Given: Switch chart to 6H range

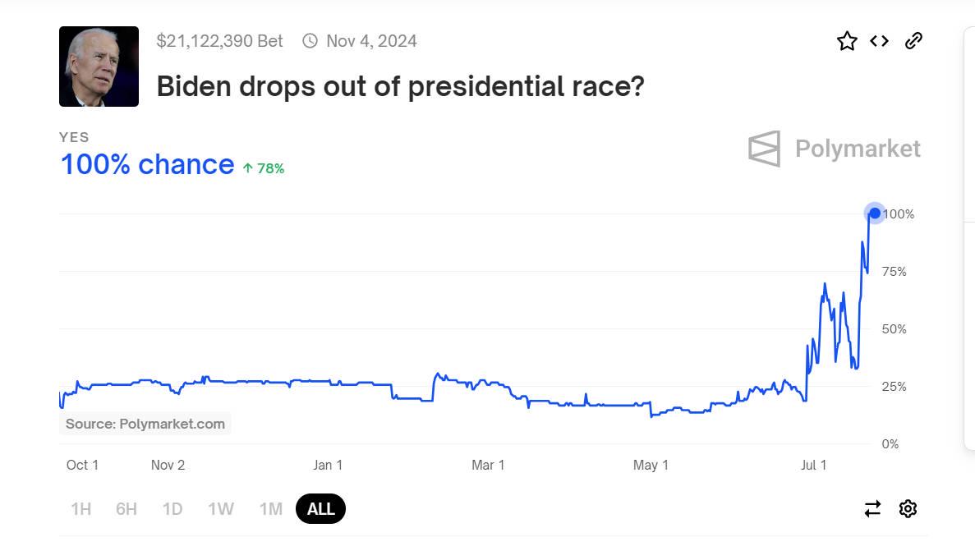Looking at the screenshot, I should (x=126, y=509).
